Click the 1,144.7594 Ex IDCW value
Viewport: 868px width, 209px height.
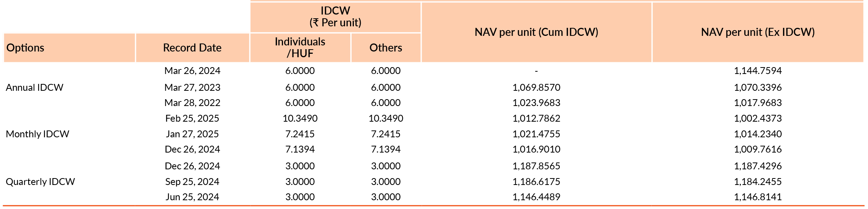pos(758,71)
